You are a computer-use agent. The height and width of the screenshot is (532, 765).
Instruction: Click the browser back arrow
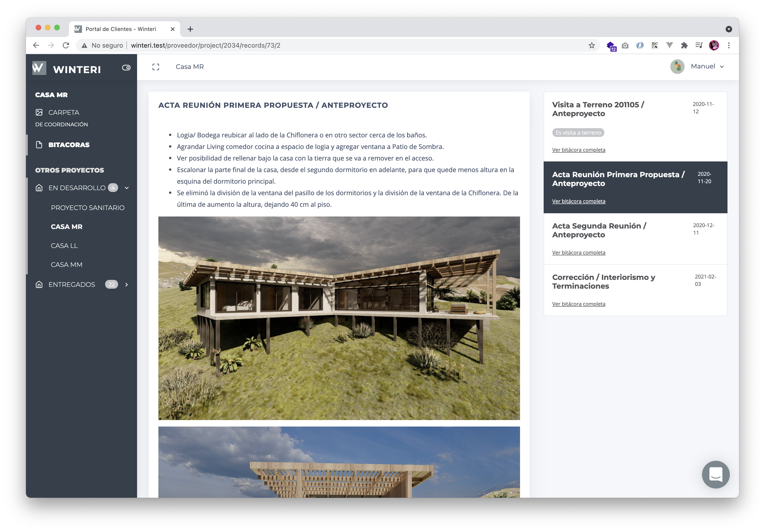tap(36, 45)
